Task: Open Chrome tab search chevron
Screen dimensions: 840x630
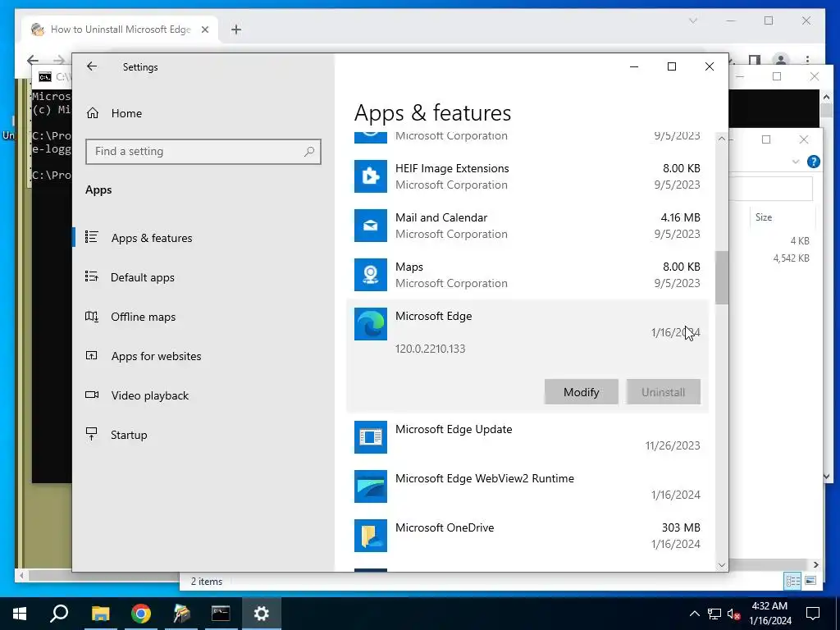Action: click(693, 21)
